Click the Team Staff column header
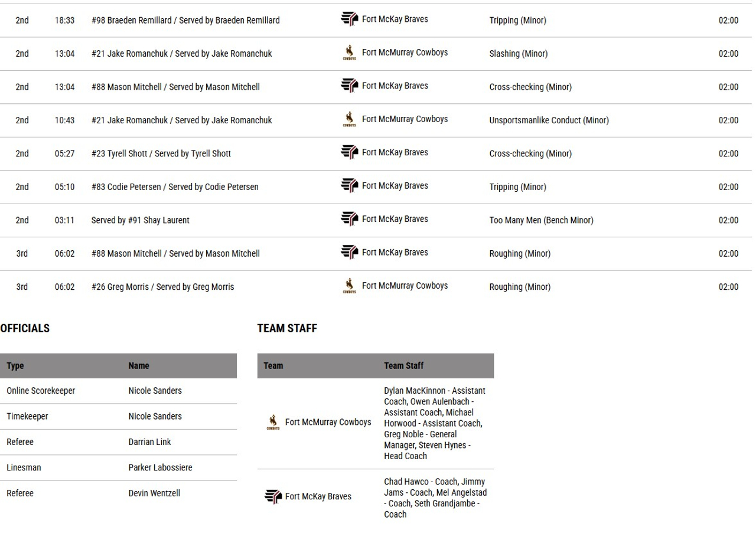The height and width of the screenshot is (543, 756). pyautogui.click(x=403, y=366)
